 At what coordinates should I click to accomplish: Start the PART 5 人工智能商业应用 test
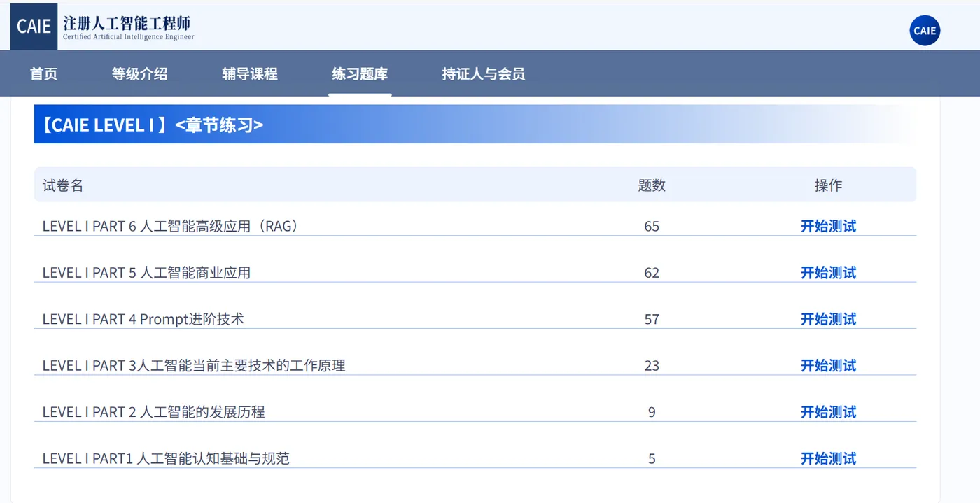pos(827,272)
